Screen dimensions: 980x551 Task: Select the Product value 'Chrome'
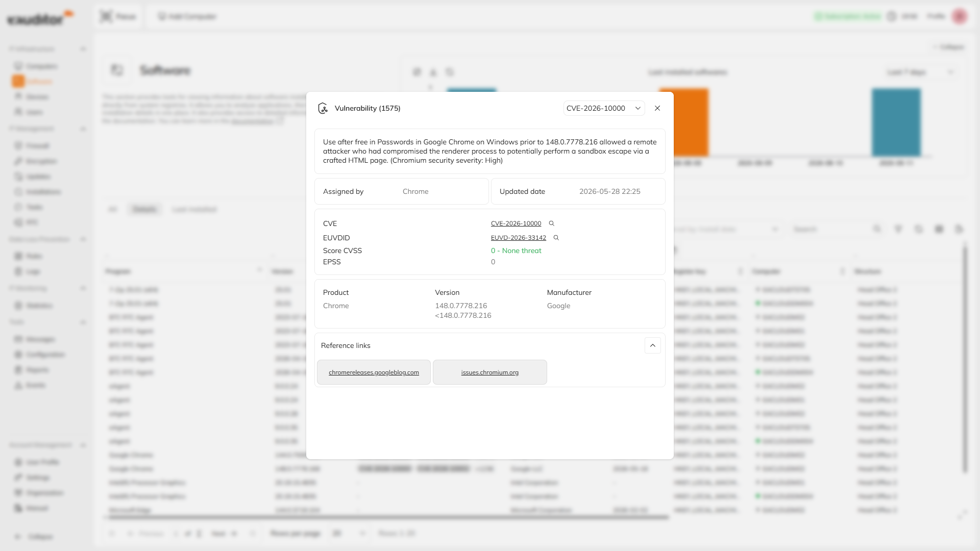pos(336,306)
